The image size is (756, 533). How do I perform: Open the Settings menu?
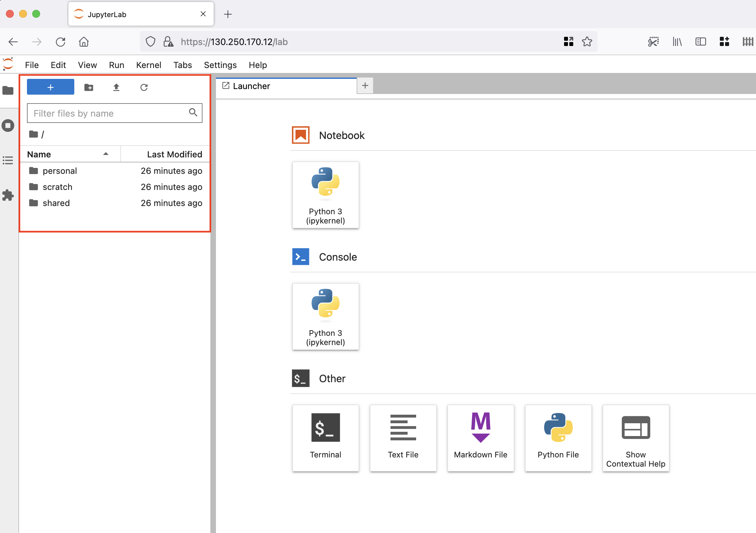[x=220, y=65]
